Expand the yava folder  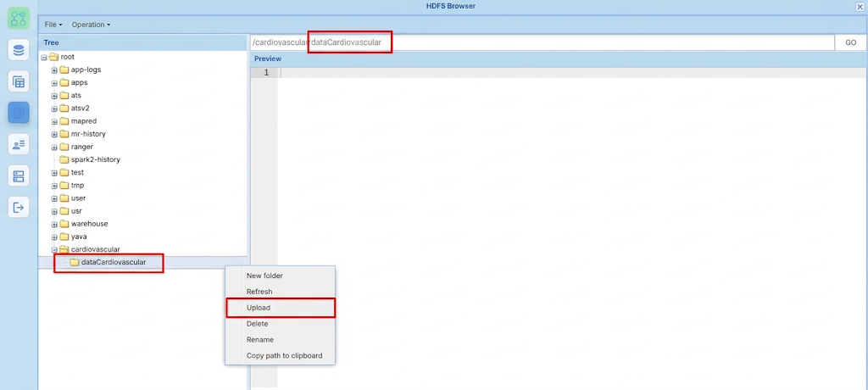coord(54,237)
